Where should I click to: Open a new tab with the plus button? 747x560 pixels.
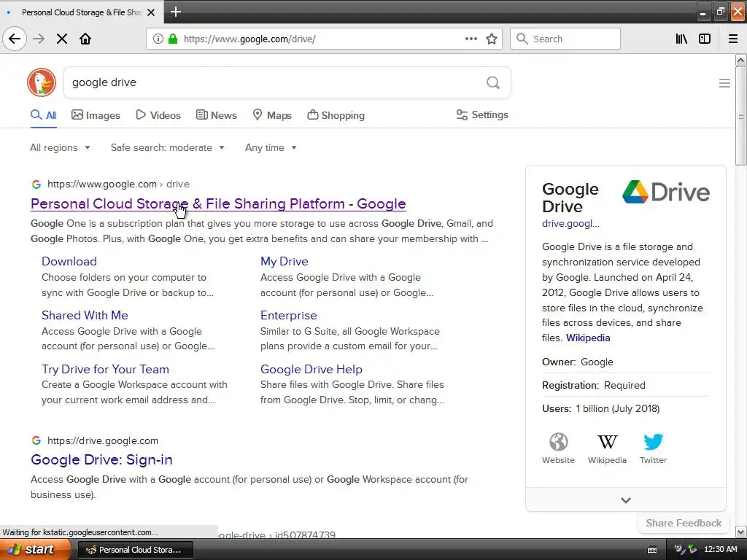(x=175, y=12)
